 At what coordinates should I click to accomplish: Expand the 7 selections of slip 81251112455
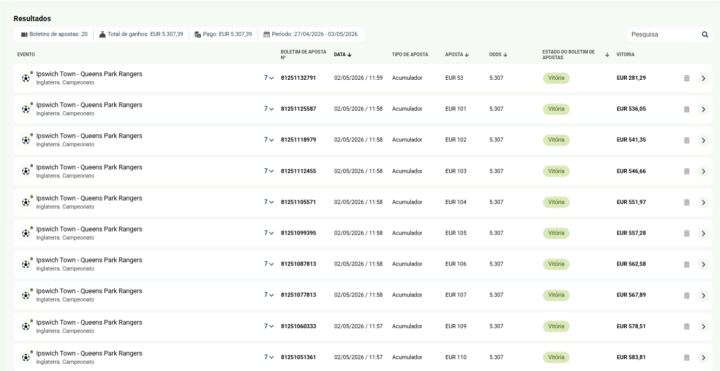(269, 171)
